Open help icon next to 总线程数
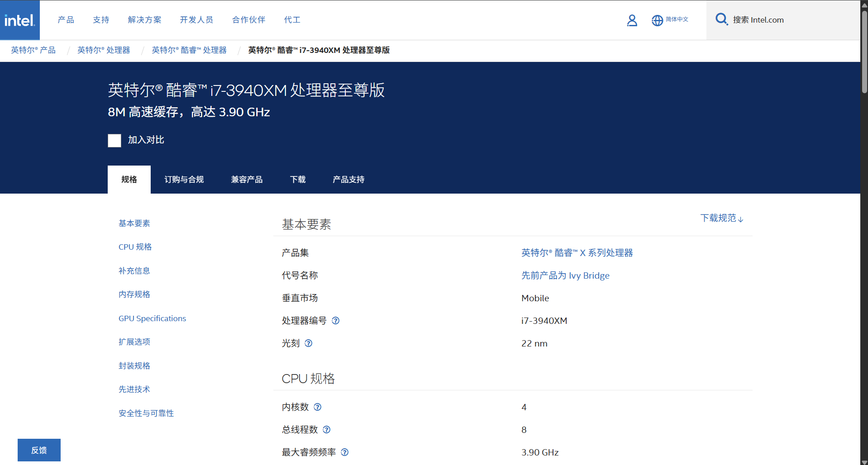The image size is (868, 465). tap(326, 430)
